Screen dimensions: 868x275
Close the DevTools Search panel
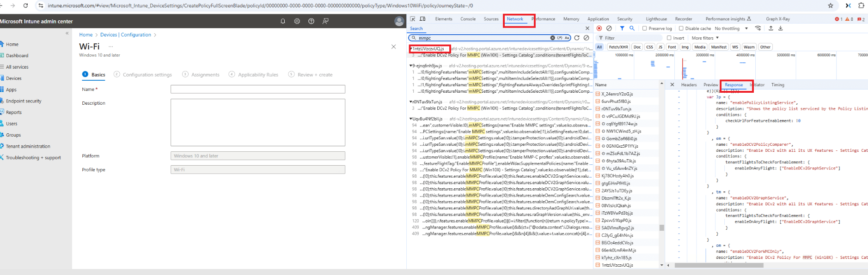[x=587, y=29]
